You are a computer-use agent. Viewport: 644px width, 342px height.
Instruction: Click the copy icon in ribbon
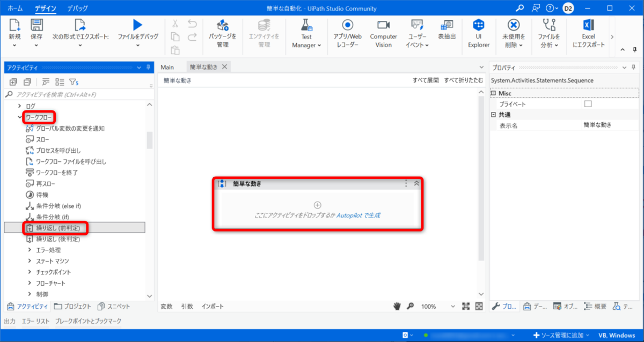175,36
